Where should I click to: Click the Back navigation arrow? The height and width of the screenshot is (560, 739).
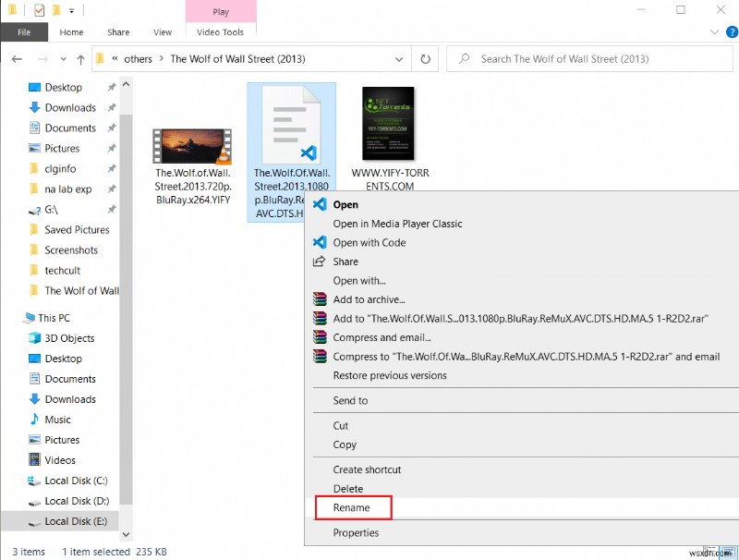coord(17,59)
